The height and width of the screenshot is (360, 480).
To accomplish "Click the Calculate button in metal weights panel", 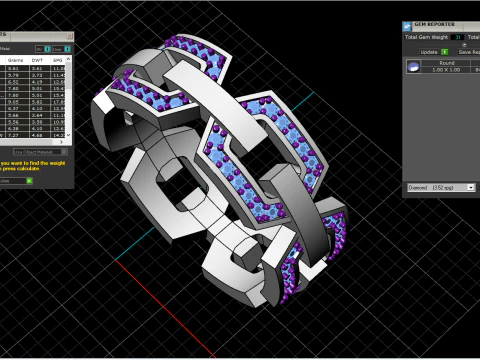I will [x=16, y=181].
